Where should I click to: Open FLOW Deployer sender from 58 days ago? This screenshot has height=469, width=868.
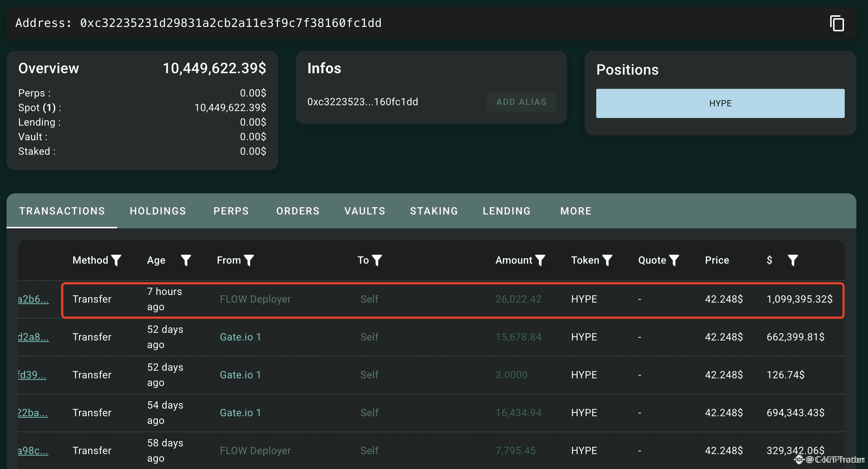click(255, 451)
